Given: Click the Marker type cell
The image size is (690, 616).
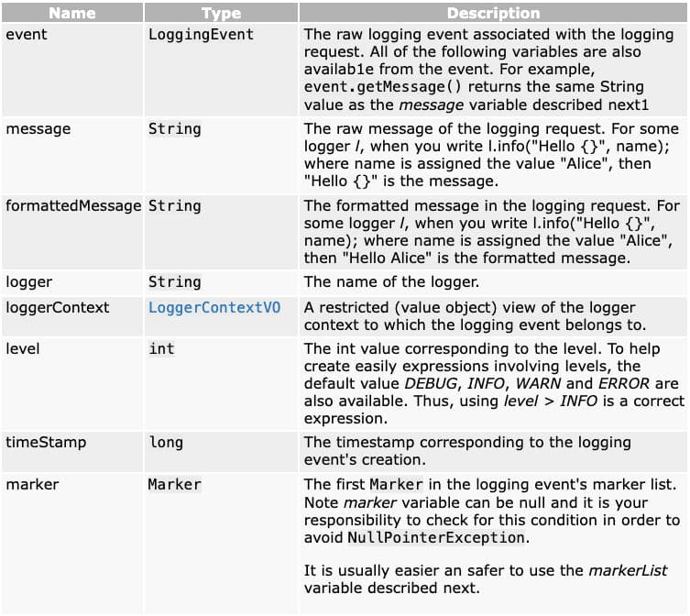Looking at the screenshot, I should tap(175, 484).
